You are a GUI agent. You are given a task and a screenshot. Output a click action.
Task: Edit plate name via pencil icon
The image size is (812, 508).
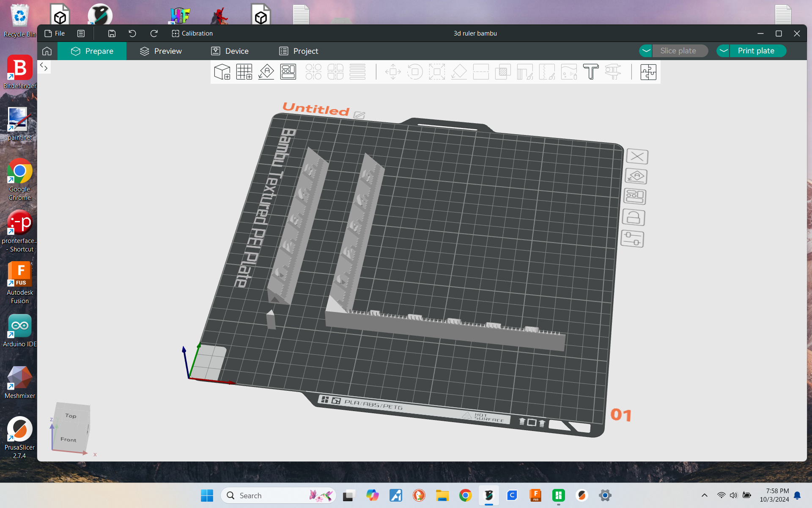click(359, 115)
